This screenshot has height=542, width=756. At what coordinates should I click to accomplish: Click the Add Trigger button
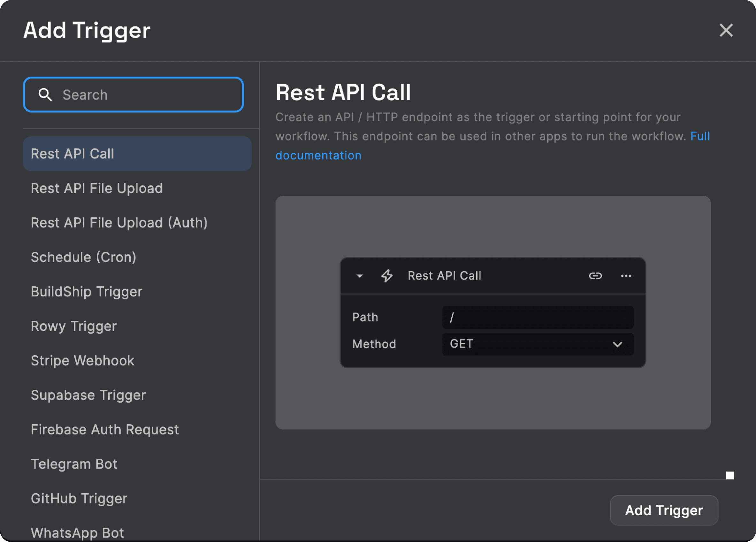[x=663, y=510]
